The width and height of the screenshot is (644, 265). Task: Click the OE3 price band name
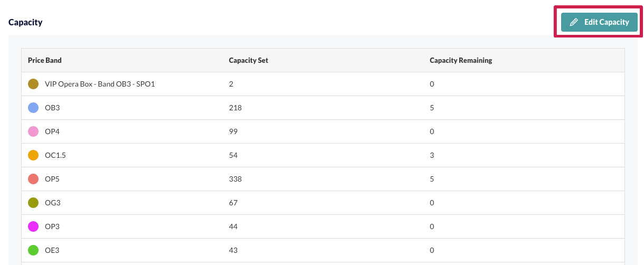52,250
